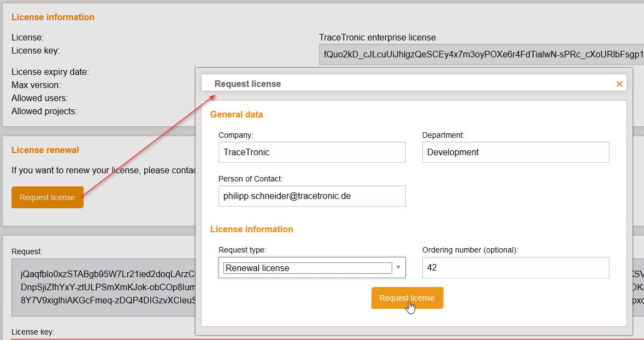The width and height of the screenshot is (644, 340).
Task: Click the TraceTronic enterprise license label
Action: (x=377, y=37)
